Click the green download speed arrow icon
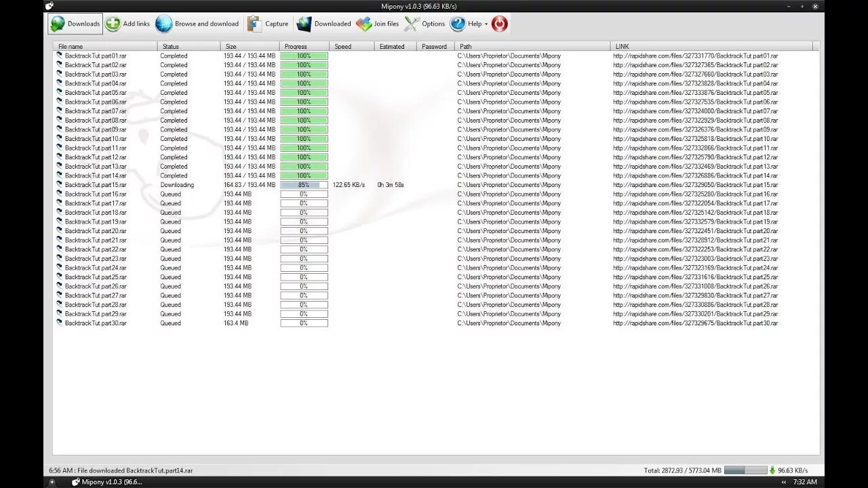 tap(772, 470)
